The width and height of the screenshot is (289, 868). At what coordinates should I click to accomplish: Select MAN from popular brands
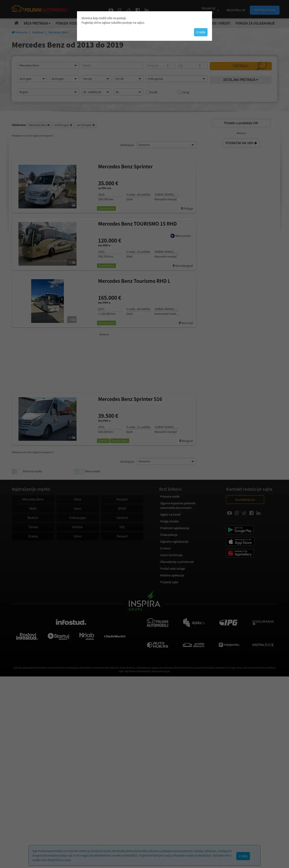point(33,508)
